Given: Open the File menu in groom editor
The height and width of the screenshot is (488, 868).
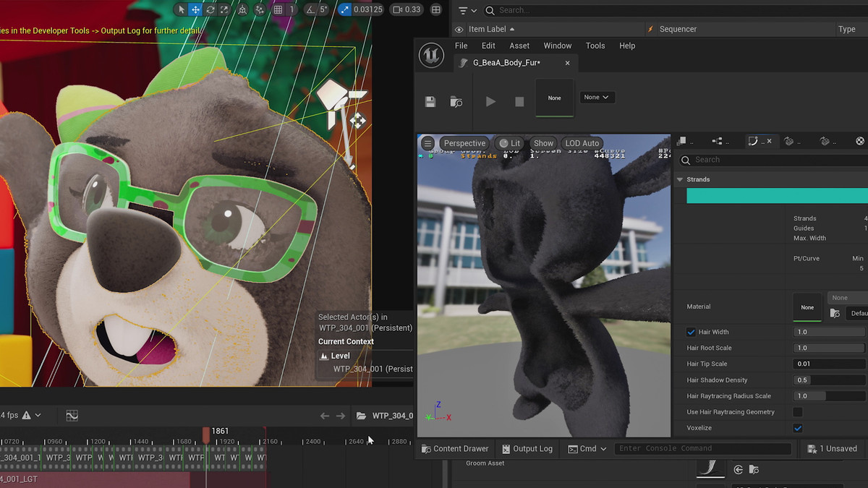Looking at the screenshot, I should 461,46.
